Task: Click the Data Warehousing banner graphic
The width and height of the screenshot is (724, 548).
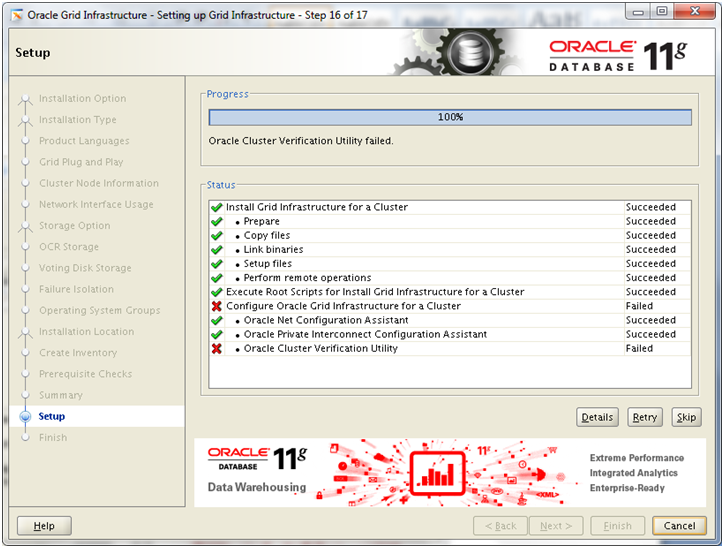Action: (x=450, y=473)
